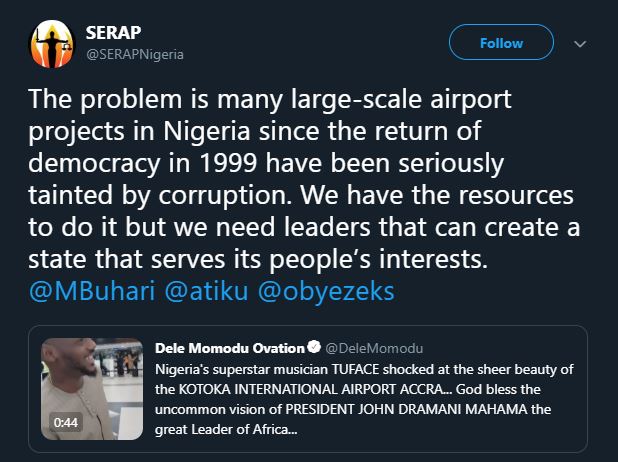Image resolution: width=618 pixels, height=462 pixels.
Task: Open the Dele Momodu Ovation profile name
Action: pos(230,348)
